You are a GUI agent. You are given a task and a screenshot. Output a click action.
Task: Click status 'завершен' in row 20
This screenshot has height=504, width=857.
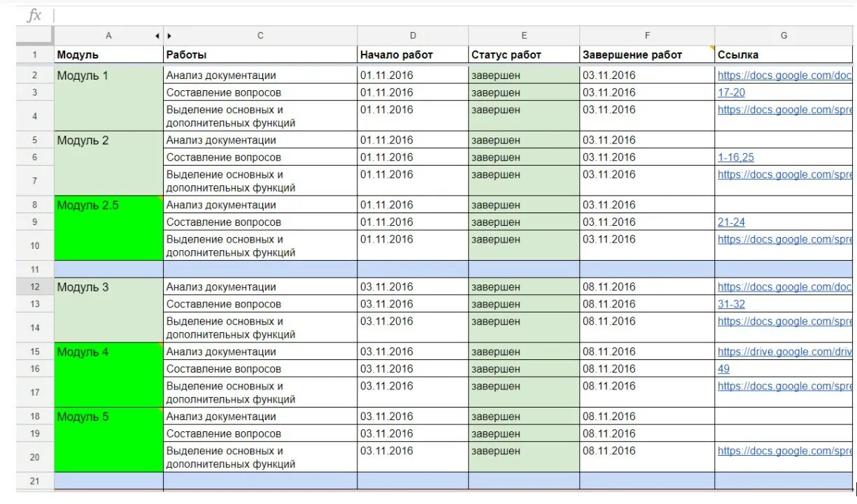496,451
